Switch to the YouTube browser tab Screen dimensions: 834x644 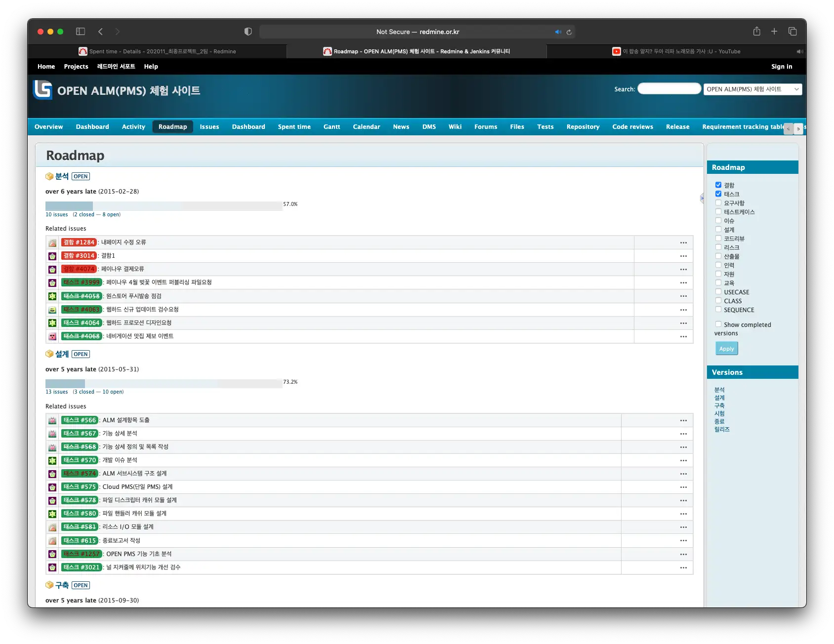tap(676, 51)
